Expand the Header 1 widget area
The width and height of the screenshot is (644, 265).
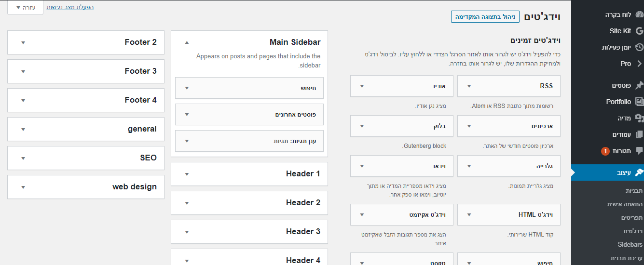click(187, 174)
